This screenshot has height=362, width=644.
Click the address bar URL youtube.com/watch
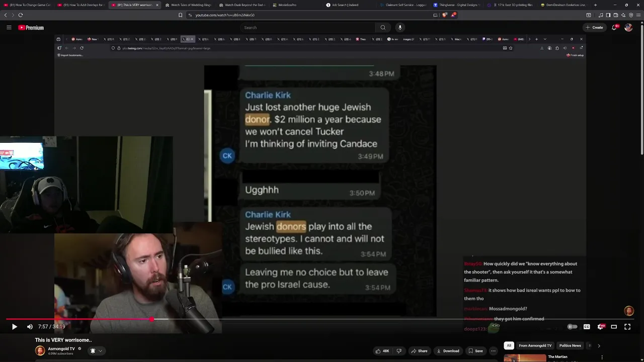pos(225,15)
